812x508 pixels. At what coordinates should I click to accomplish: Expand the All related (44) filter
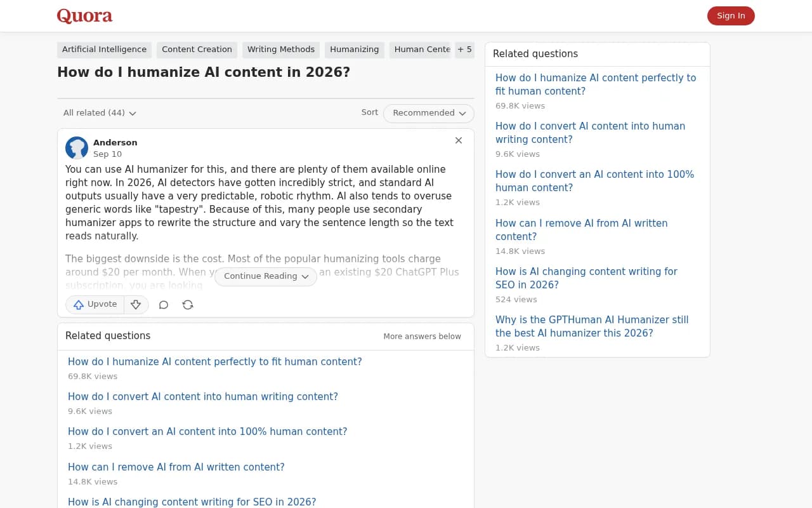100,113
